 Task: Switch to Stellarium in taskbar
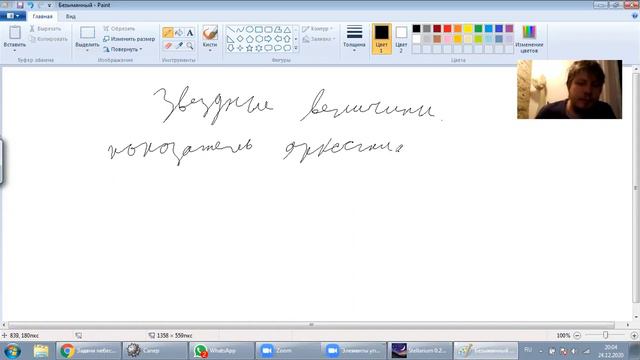coord(420,351)
